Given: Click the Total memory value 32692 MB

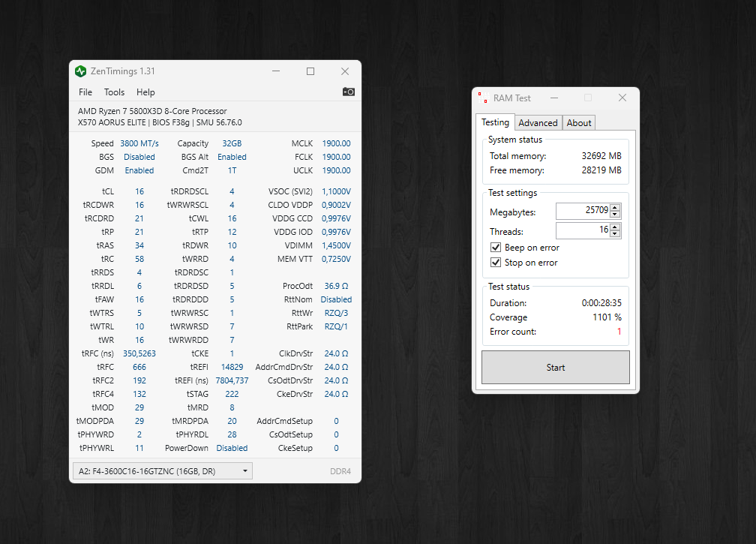Looking at the screenshot, I should (601, 156).
